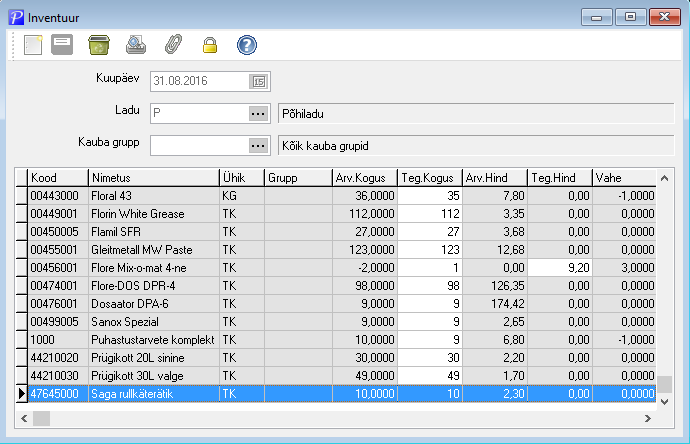
Task: Open the Ladu lookup ellipsis button
Action: 258,114
